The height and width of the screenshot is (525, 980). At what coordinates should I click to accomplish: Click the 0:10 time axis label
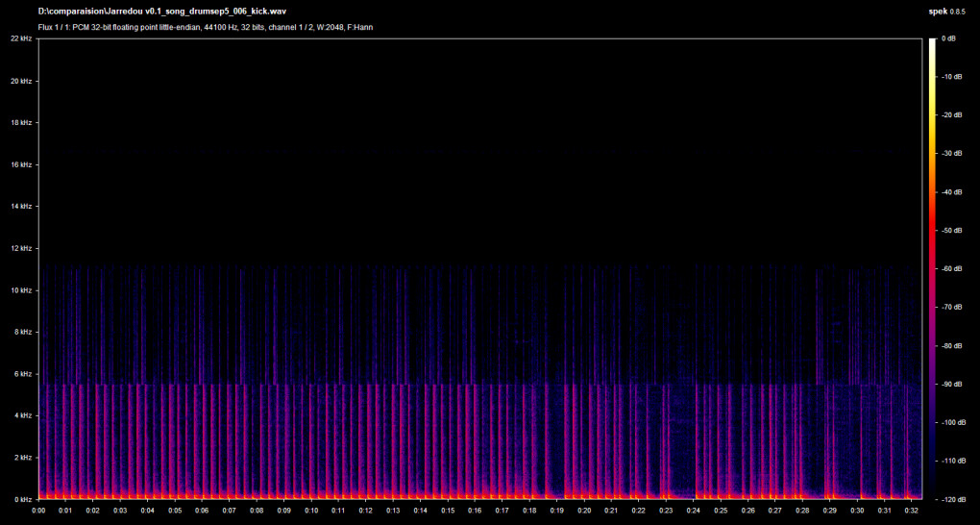pyautogui.click(x=310, y=511)
